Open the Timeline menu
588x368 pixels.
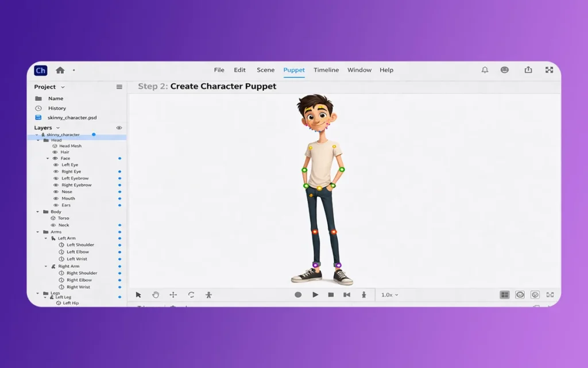click(326, 70)
